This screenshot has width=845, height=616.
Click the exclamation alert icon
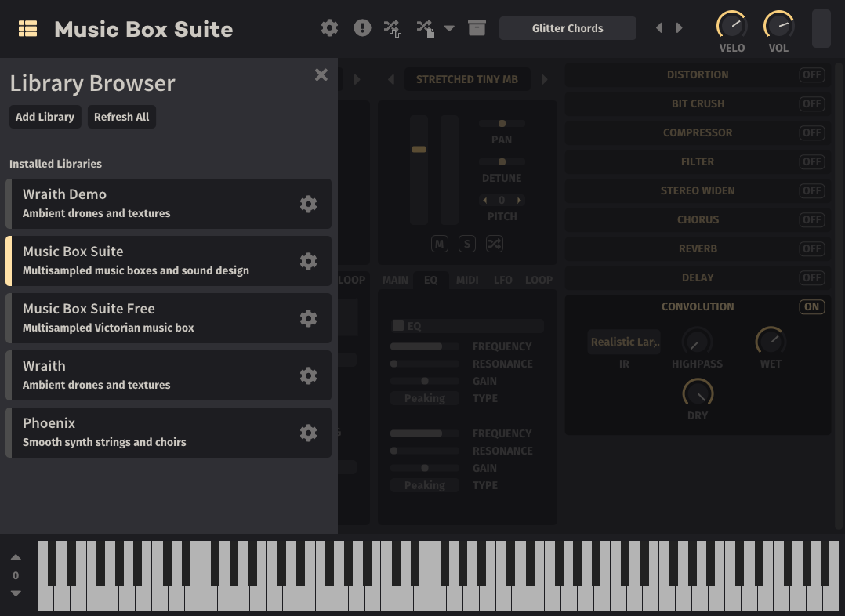pyautogui.click(x=362, y=27)
